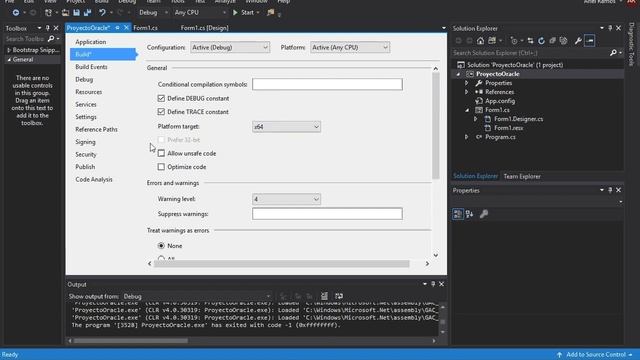Click the Solution Explorer view switcher icon

coord(492,40)
